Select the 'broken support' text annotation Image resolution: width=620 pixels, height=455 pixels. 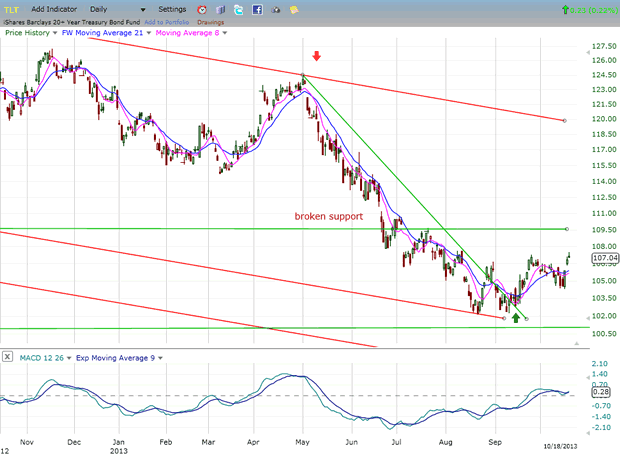(x=328, y=216)
